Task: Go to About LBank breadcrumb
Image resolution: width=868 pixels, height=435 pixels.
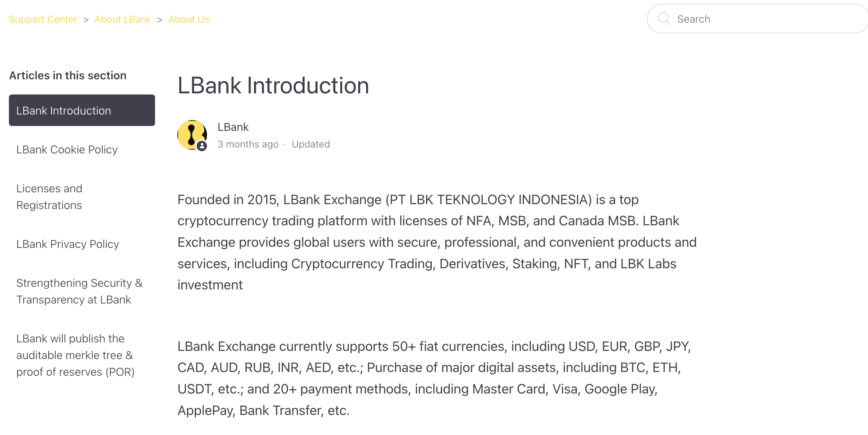Action: coord(123,19)
